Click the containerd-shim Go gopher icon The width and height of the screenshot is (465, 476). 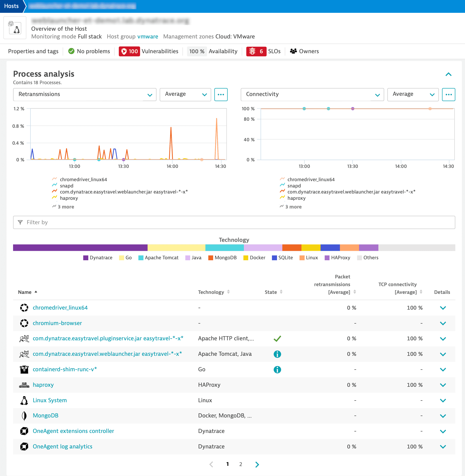click(x=24, y=370)
